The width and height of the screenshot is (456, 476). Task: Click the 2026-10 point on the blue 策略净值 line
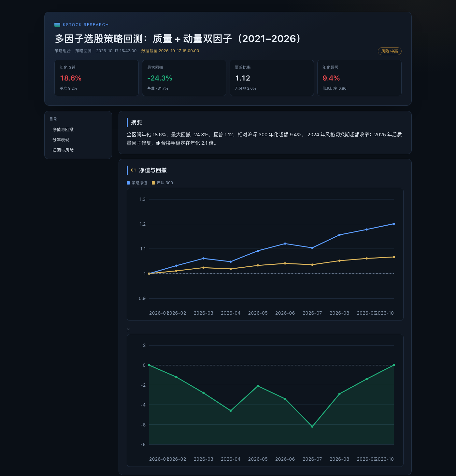(x=394, y=224)
